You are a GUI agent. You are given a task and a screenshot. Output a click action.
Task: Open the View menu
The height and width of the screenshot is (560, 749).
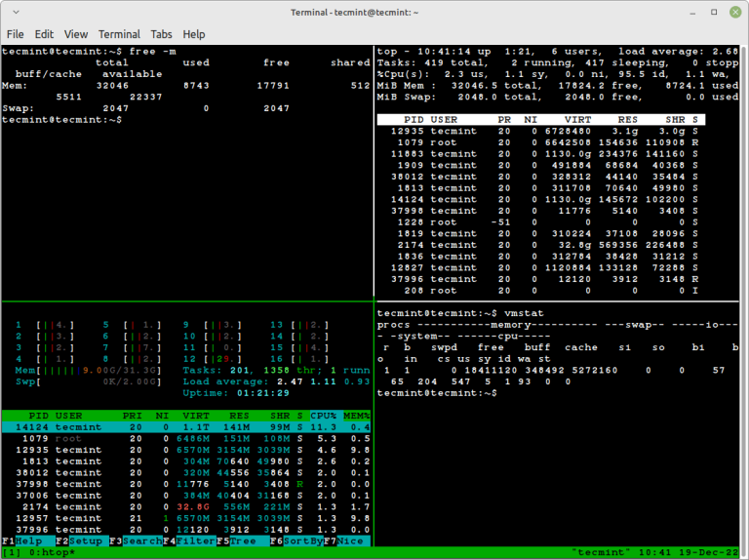[76, 34]
